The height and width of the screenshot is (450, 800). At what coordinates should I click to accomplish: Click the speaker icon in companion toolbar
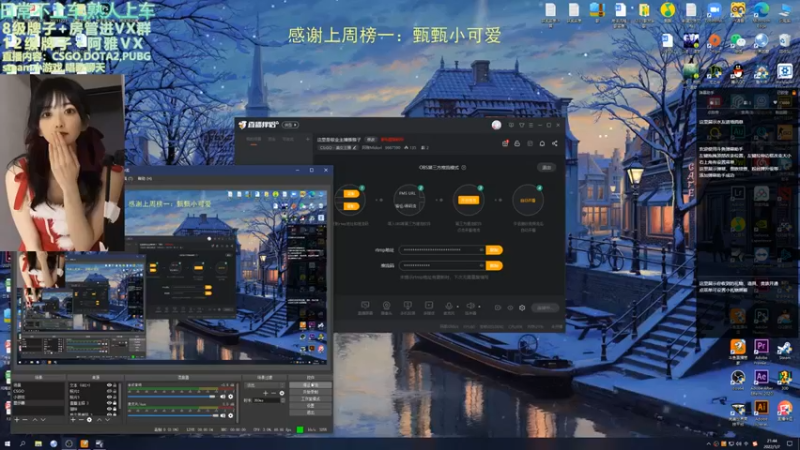pos(470,306)
